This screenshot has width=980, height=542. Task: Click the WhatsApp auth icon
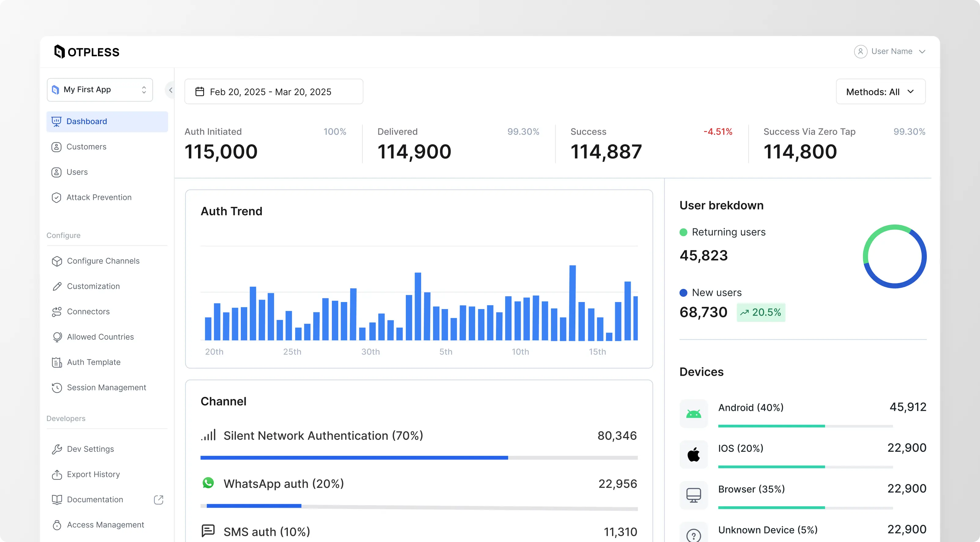(208, 483)
